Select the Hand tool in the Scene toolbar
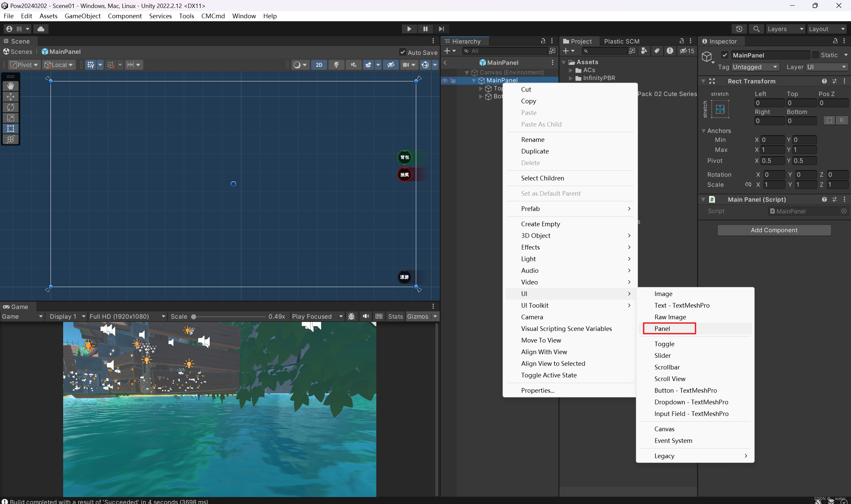Image resolution: width=851 pixels, height=504 pixels. tap(11, 86)
